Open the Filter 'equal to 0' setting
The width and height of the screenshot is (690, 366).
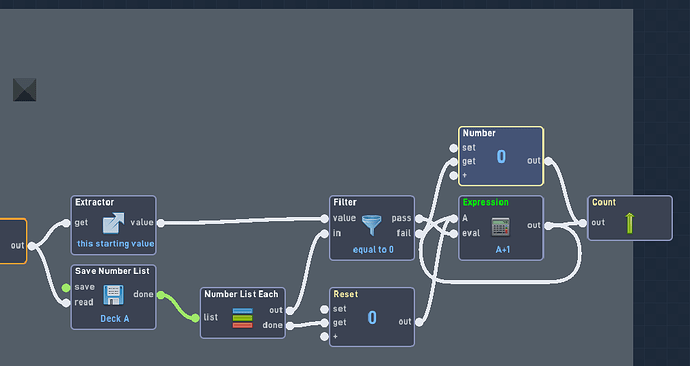click(373, 250)
